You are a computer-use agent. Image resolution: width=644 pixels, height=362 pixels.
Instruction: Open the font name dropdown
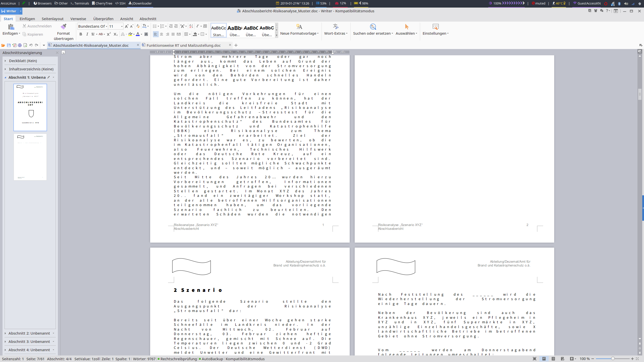(x=106, y=26)
